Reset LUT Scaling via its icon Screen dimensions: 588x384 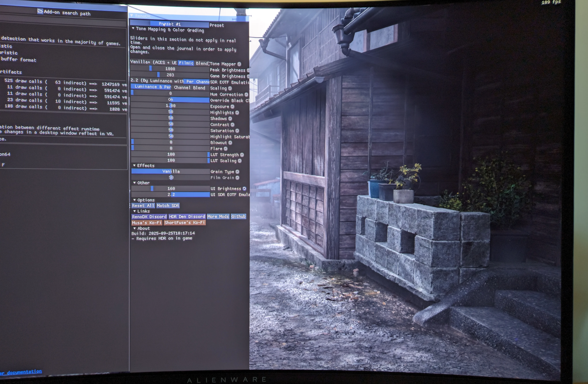click(240, 161)
